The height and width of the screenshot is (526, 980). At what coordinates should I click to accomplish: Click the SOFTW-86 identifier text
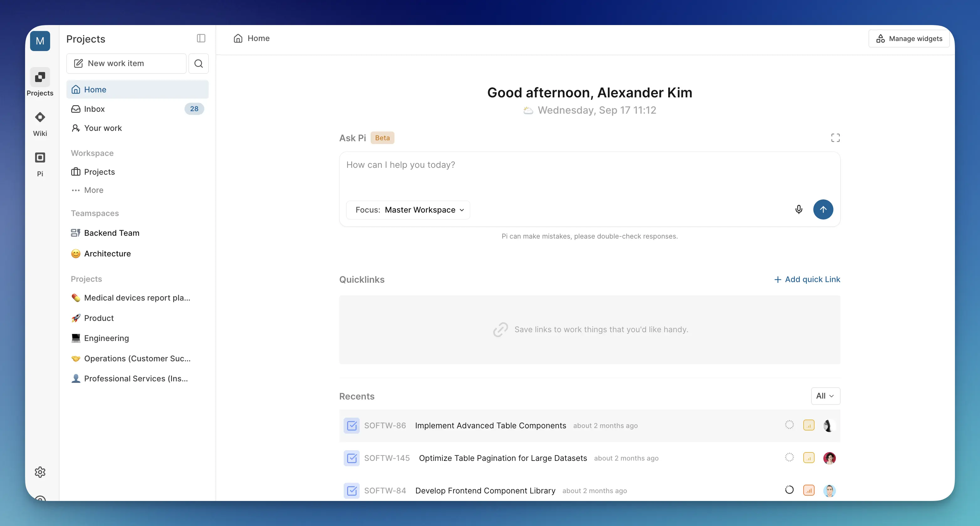click(385, 425)
